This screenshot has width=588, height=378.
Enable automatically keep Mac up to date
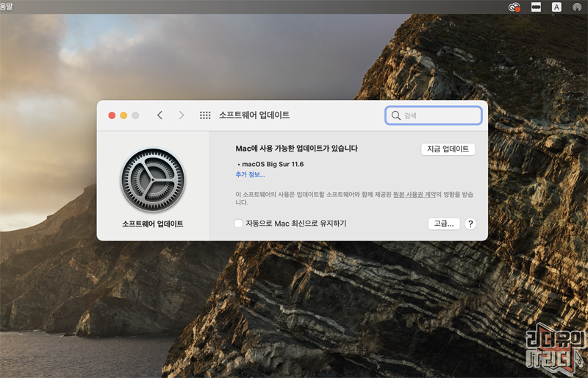[x=238, y=224]
